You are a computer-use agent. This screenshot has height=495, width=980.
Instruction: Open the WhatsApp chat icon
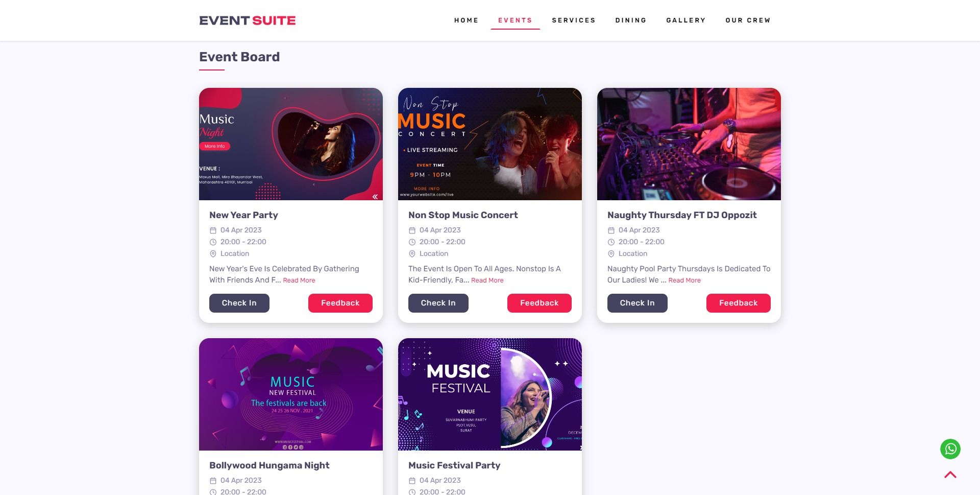click(x=950, y=449)
